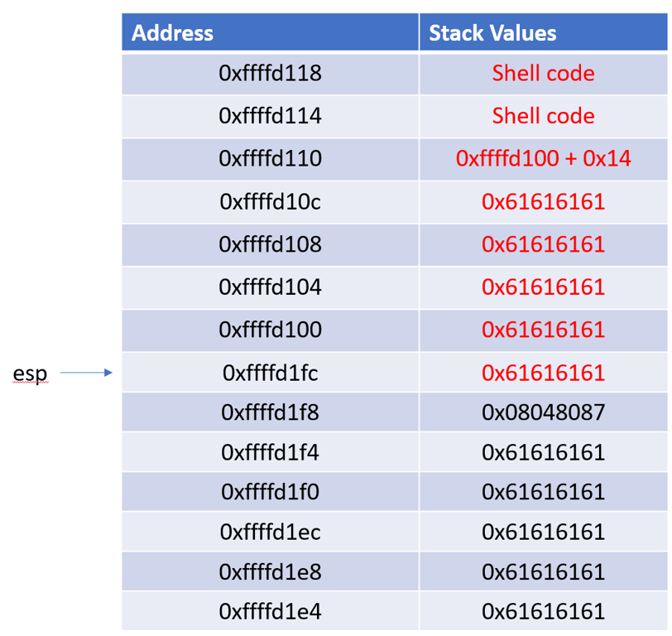Click address cell 0xffffd118
672x636 pixels.
coord(270,74)
